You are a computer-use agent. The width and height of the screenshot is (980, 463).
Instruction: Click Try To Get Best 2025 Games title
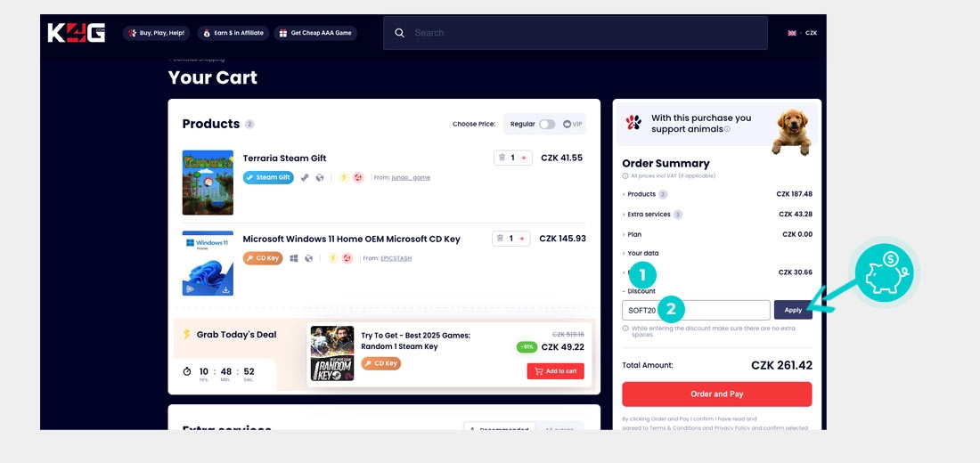tap(416, 340)
